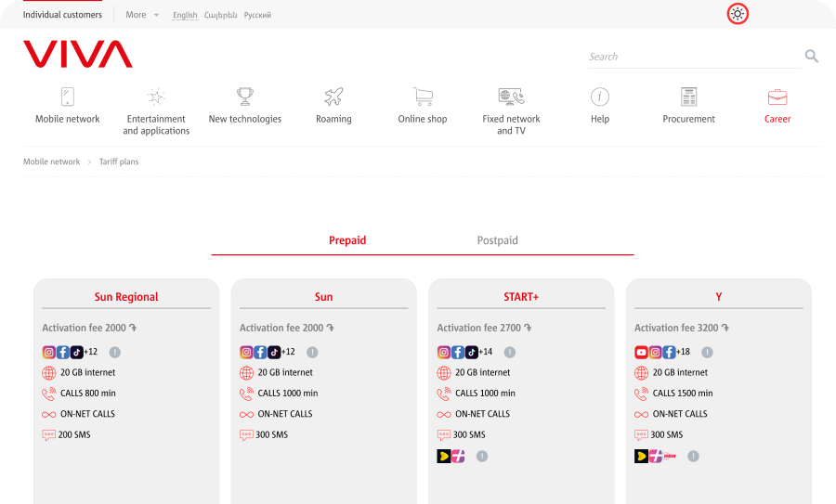This screenshot has height=504, width=836.
Task: Click the Help info icon
Action: [600, 97]
